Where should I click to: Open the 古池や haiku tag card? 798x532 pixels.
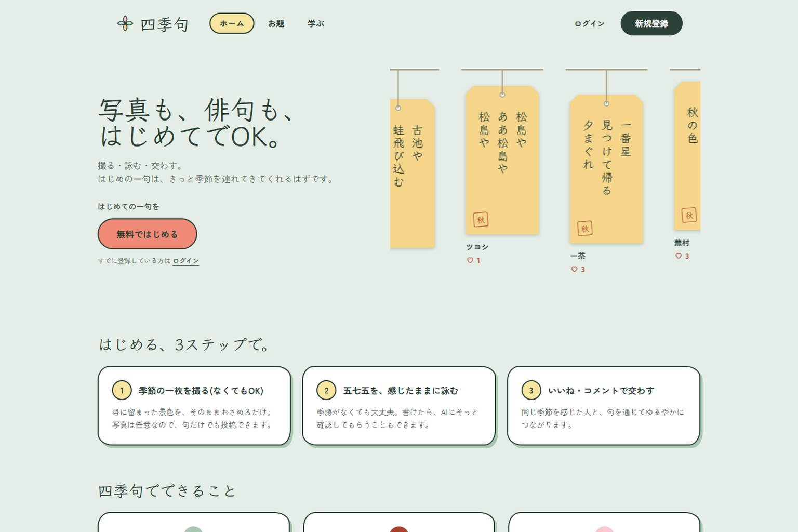click(412, 174)
